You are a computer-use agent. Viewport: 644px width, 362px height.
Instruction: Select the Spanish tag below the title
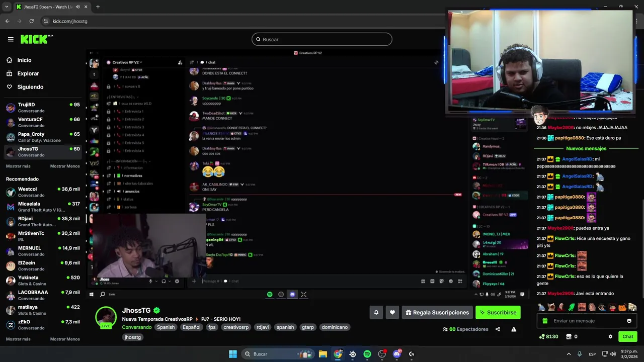[166, 327]
